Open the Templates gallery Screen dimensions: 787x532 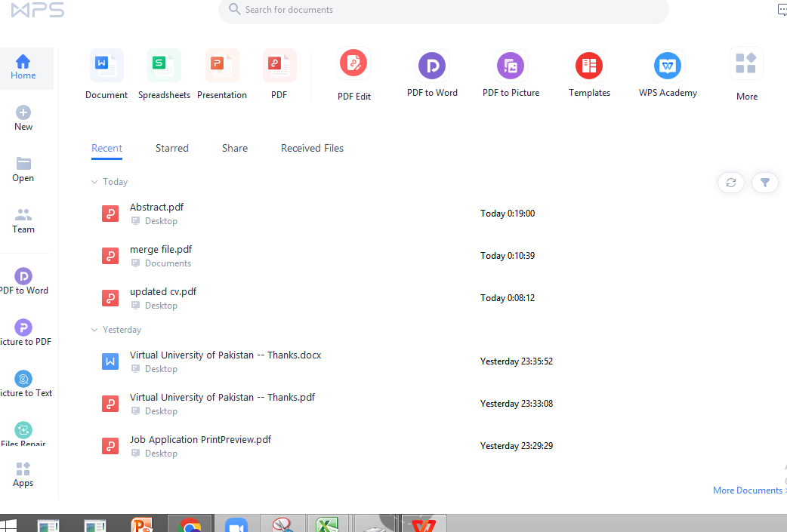589,73
